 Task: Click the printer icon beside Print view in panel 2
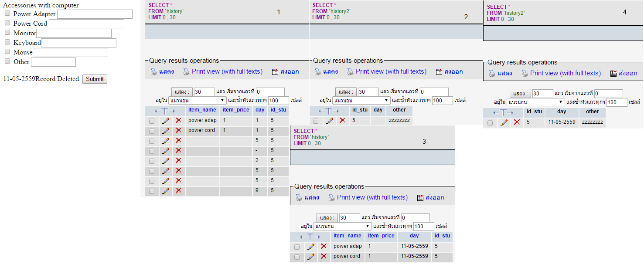[351, 72]
